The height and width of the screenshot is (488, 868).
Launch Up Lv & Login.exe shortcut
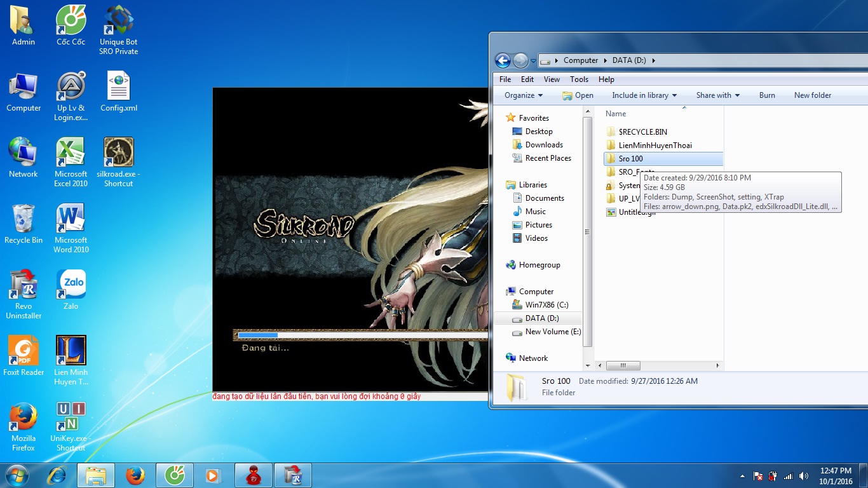tap(71, 97)
